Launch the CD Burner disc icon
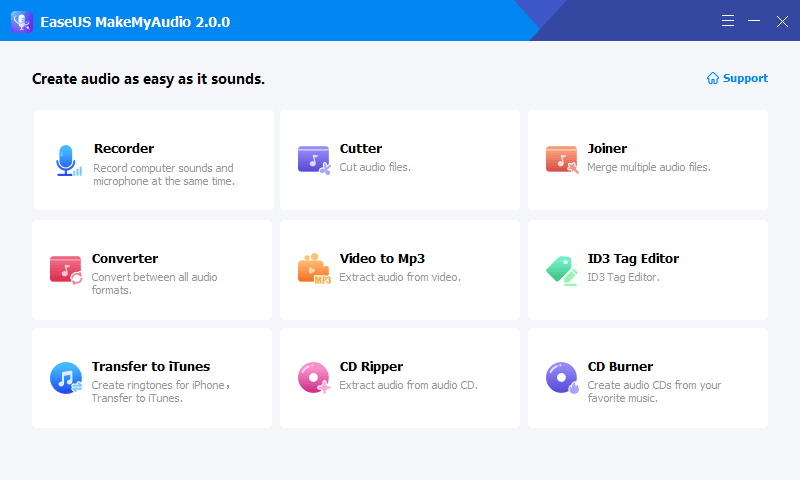 click(x=561, y=377)
